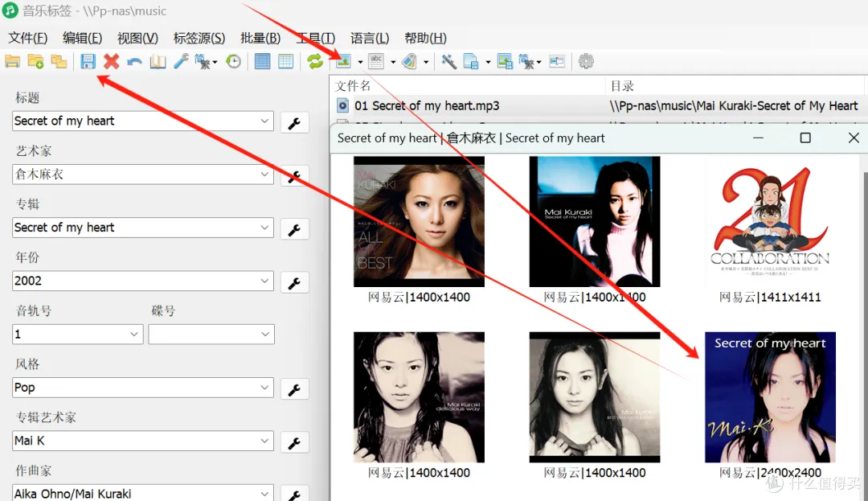Viewport: 868px width, 501px height.
Task: Expand the 音轨号 track number dropdown
Action: 134,334
